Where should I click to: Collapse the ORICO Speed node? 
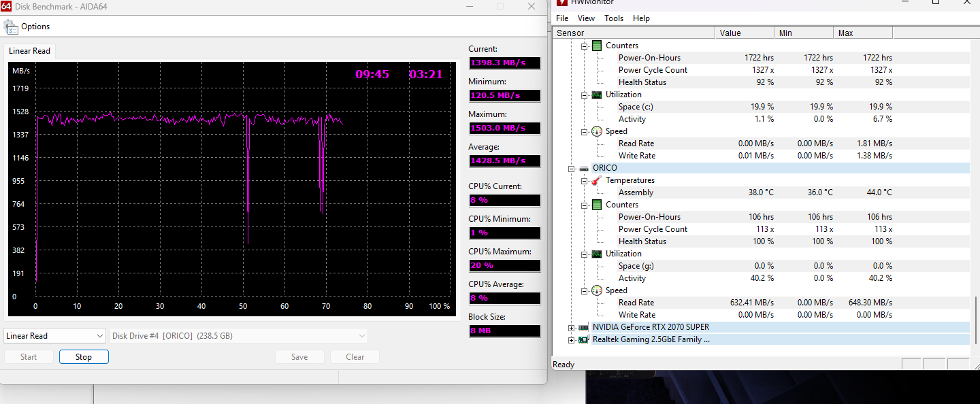point(584,290)
